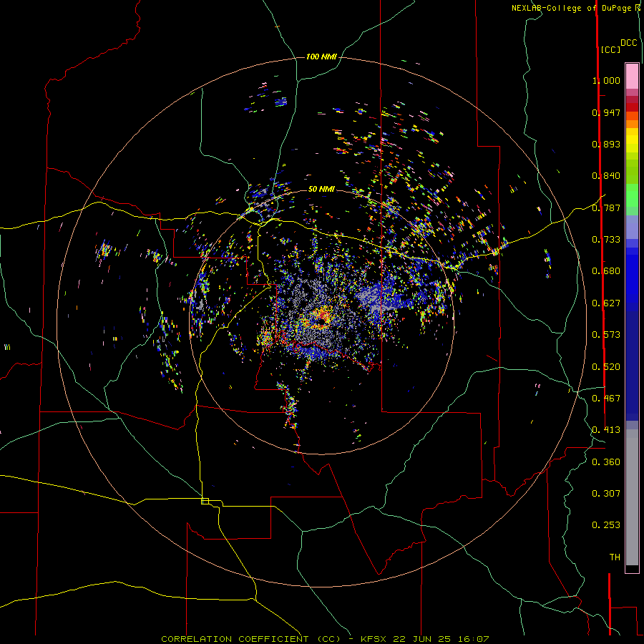The image size is (644, 644).
Task: Click the yellow segment of the color bar
Action: point(632,142)
